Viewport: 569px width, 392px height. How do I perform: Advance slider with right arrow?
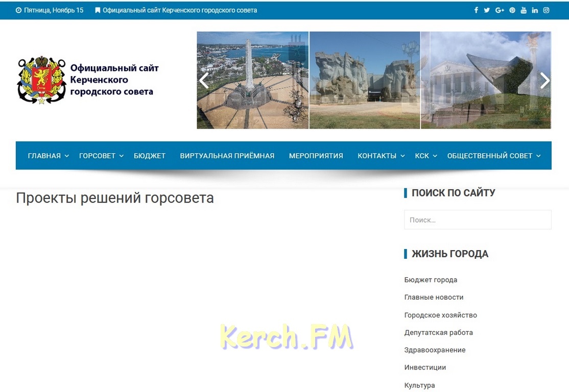click(x=544, y=81)
